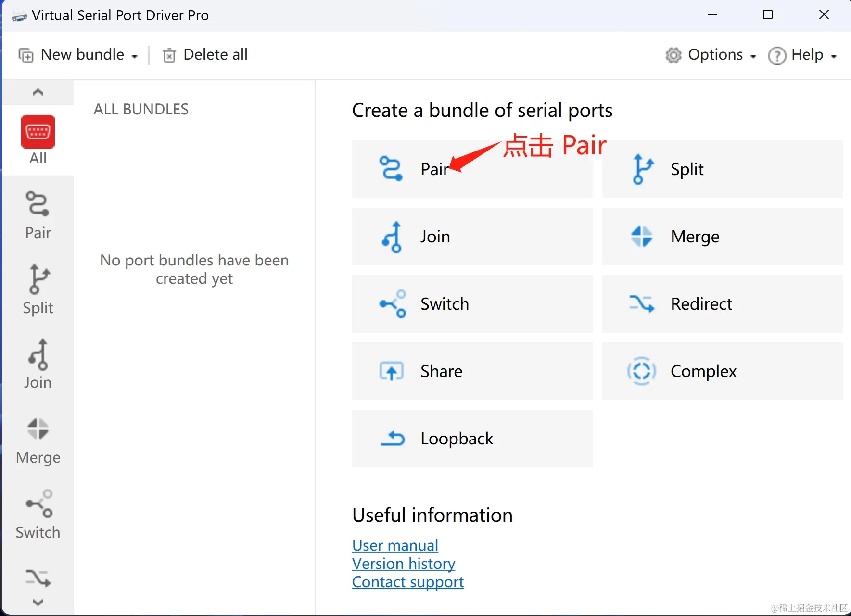Select Pair in the left sidebar

pyautogui.click(x=38, y=214)
